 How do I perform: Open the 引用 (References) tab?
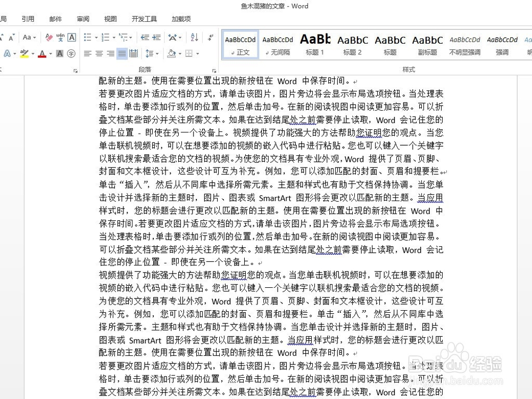coord(28,19)
